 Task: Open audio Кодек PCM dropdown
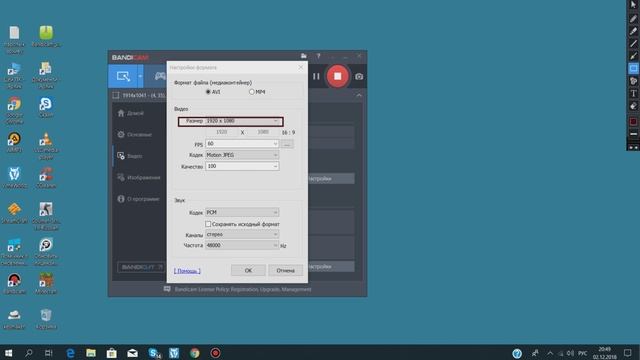click(x=242, y=212)
